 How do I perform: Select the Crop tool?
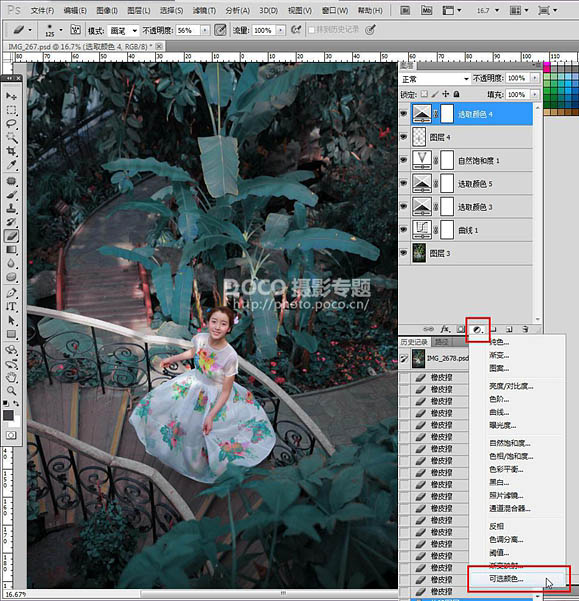pyautogui.click(x=11, y=151)
